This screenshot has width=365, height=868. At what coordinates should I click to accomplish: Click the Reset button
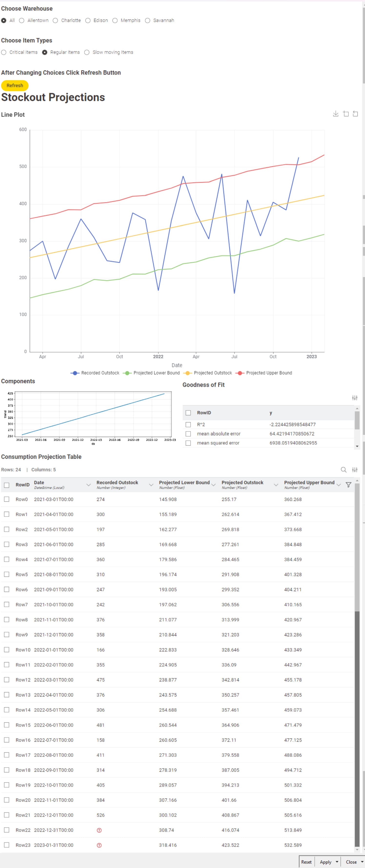[306, 862]
